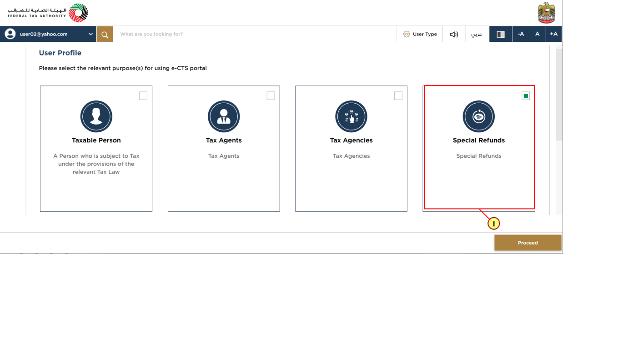
Task: Click the Tax Agents icon
Action: click(x=224, y=116)
